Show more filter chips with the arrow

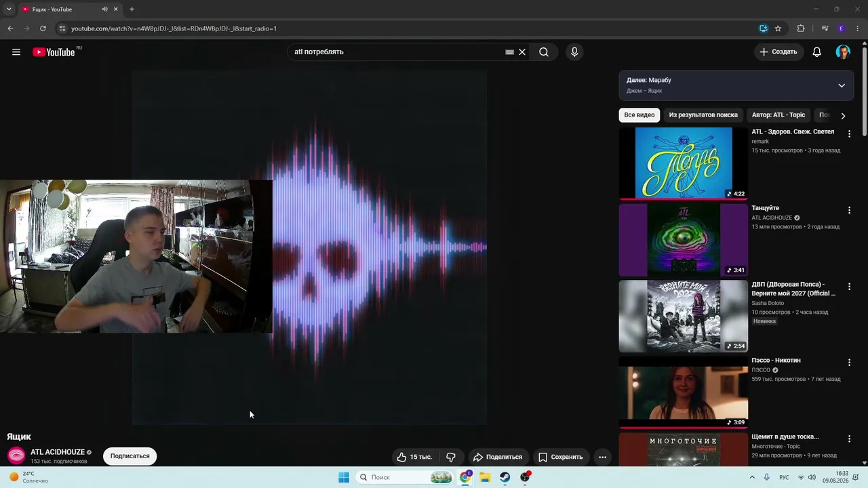pyautogui.click(x=843, y=116)
